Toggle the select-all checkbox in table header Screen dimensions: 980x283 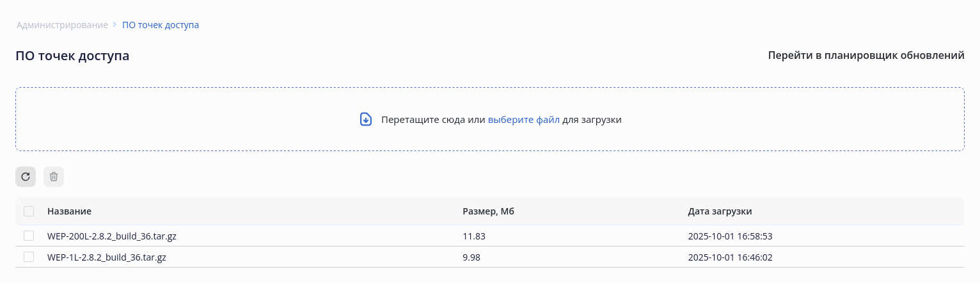tap(29, 211)
